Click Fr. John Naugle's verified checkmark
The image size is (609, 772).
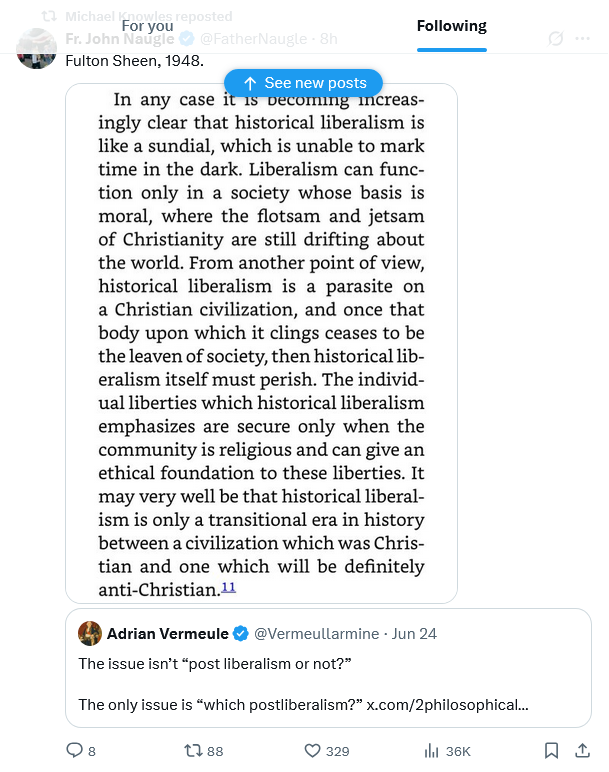pos(186,38)
